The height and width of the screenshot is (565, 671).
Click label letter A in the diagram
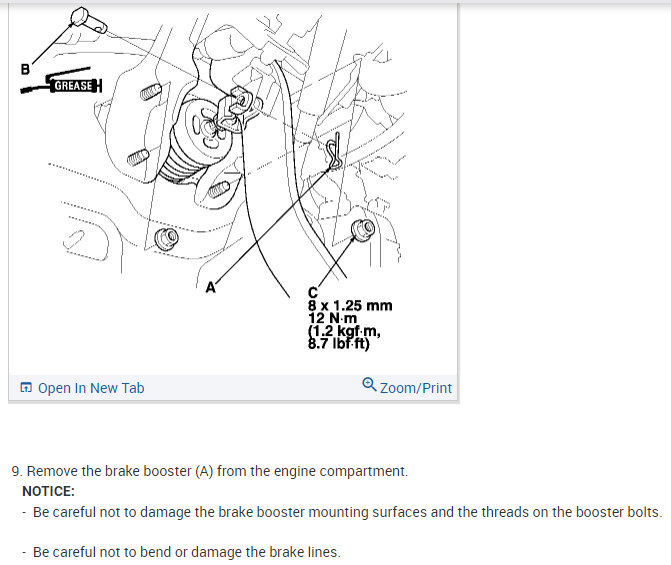point(211,287)
